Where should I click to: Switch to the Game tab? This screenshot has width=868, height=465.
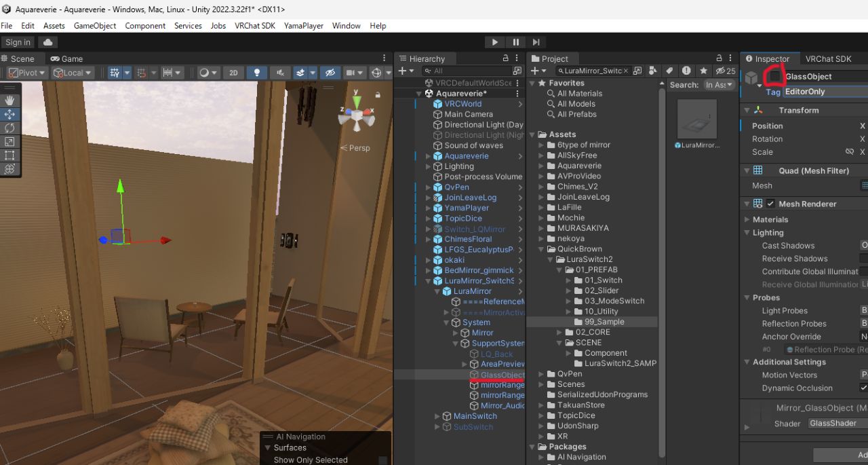(66, 59)
